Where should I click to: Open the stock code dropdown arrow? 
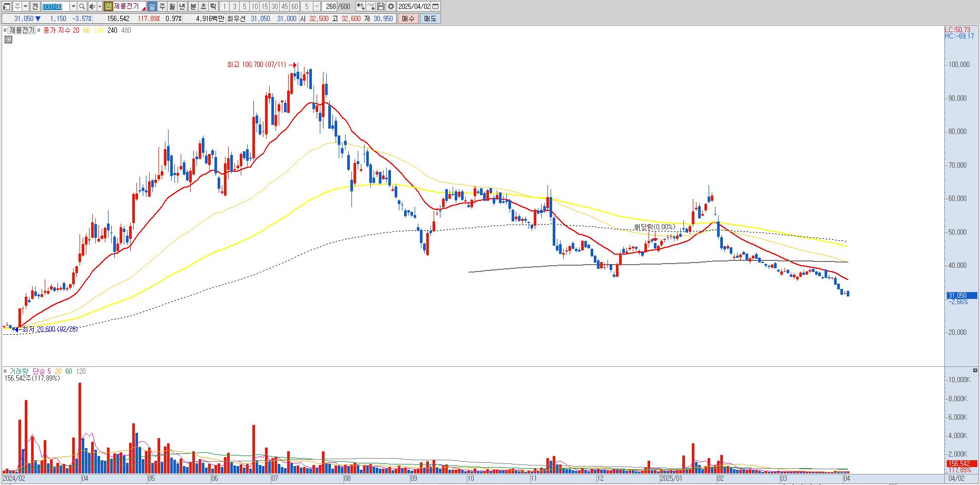[x=73, y=6]
